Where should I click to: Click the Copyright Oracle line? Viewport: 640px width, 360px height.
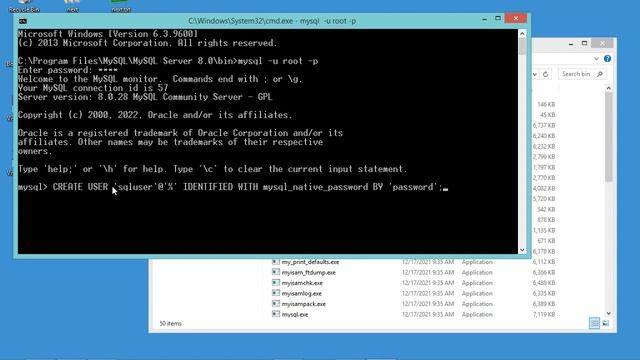coord(155,115)
